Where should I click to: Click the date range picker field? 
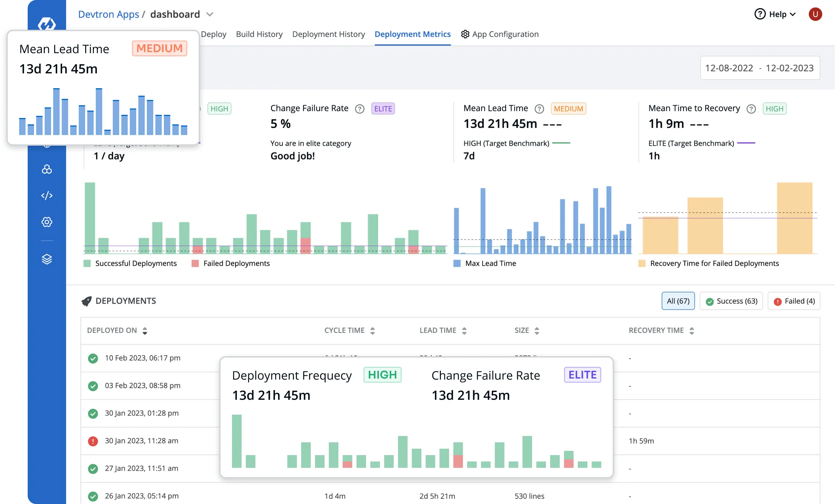(x=760, y=68)
